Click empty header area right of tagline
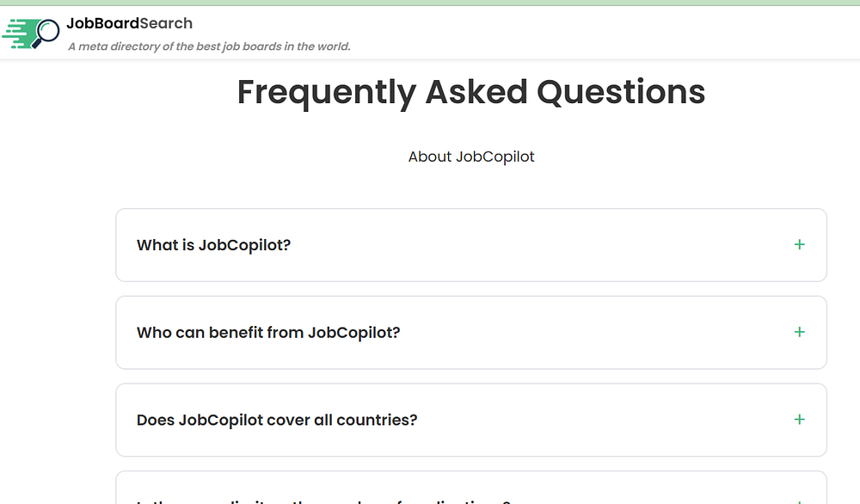This screenshot has height=504, width=860. [602, 34]
